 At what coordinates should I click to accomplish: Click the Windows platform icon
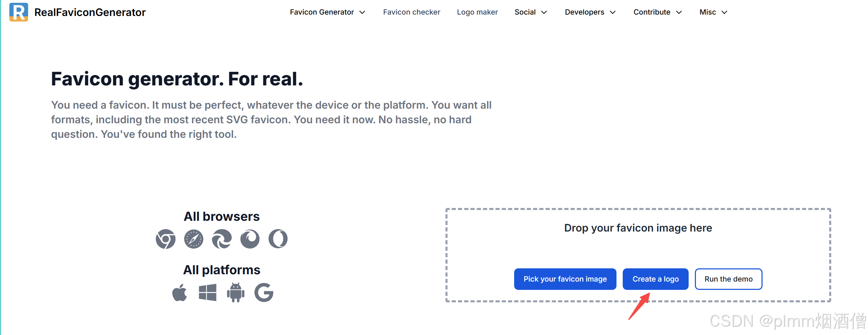pyautogui.click(x=207, y=292)
